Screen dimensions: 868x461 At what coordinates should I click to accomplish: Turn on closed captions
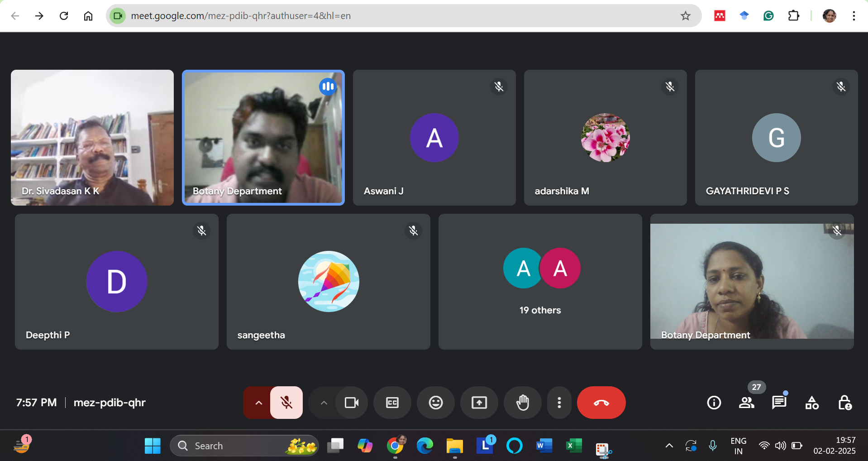click(x=392, y=403)
